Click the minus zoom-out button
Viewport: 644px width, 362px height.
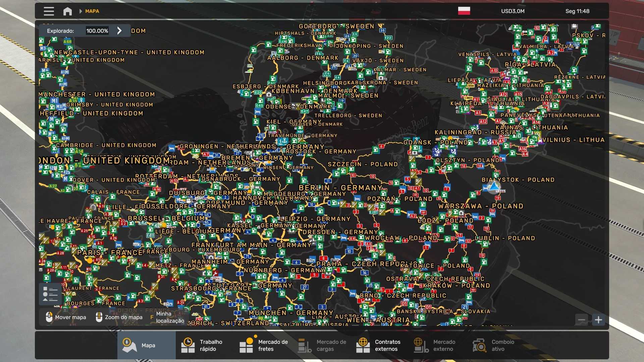coord(582,320)
